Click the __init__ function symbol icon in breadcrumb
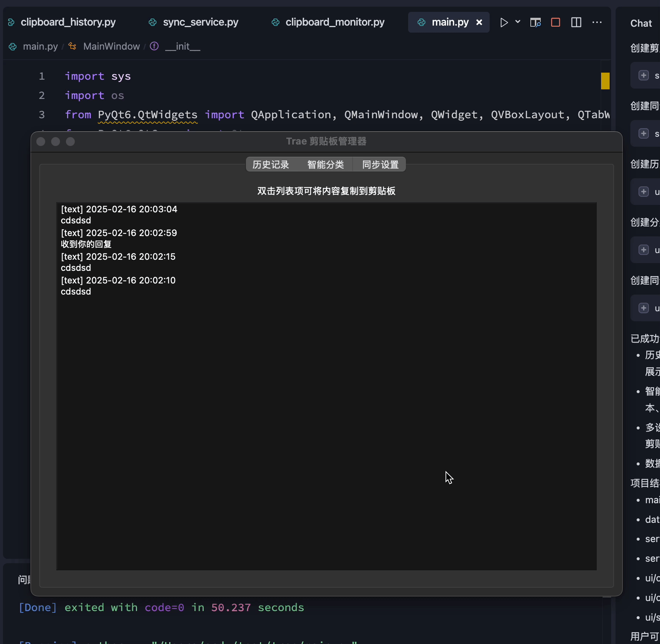 (154, 46)
